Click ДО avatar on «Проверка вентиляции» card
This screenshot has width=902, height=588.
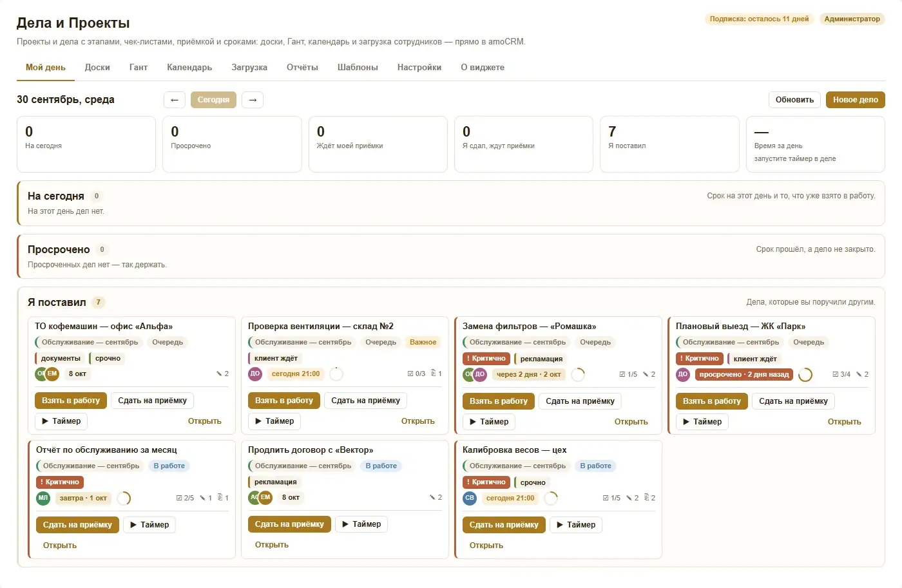(255, 374)
